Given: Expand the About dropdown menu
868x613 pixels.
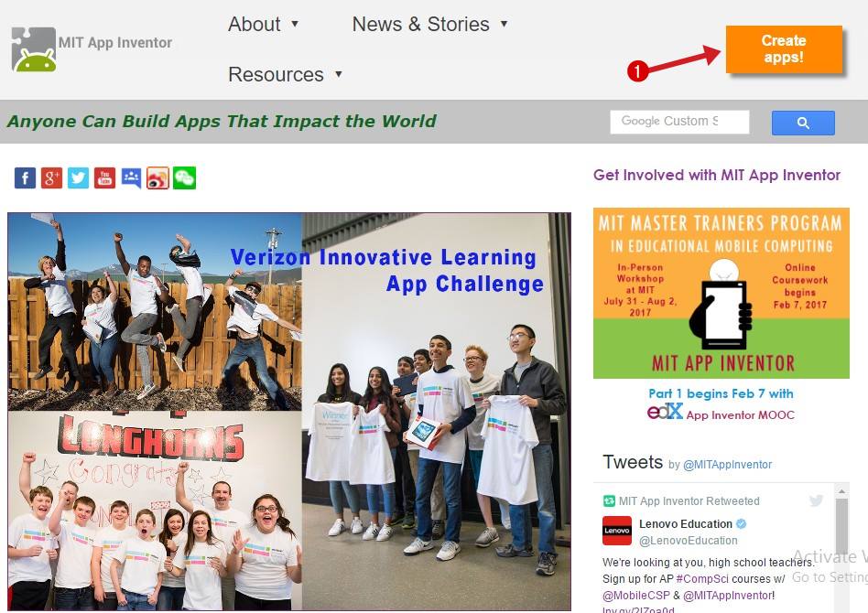Looking at the screenshot, I should click(x=264, y=25).
